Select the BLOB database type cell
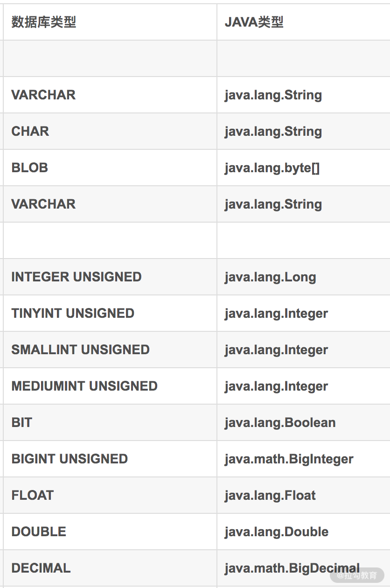 (x=30, y=168)
